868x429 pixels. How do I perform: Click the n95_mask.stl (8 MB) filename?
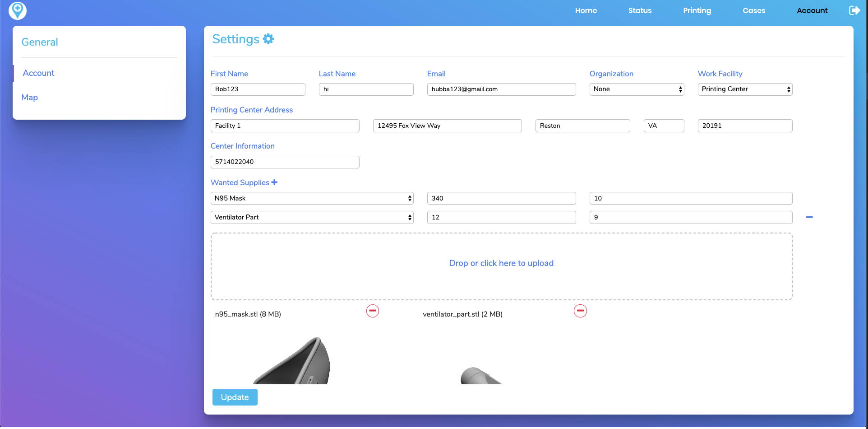(248, 314)
